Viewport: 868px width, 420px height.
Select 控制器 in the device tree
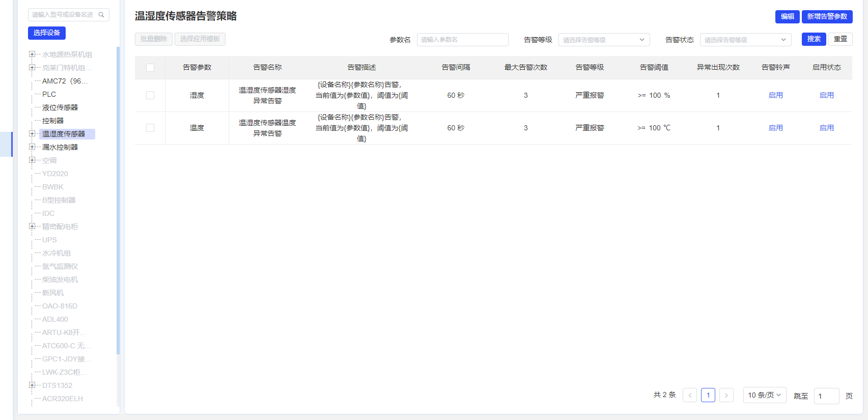coord(53,121)
